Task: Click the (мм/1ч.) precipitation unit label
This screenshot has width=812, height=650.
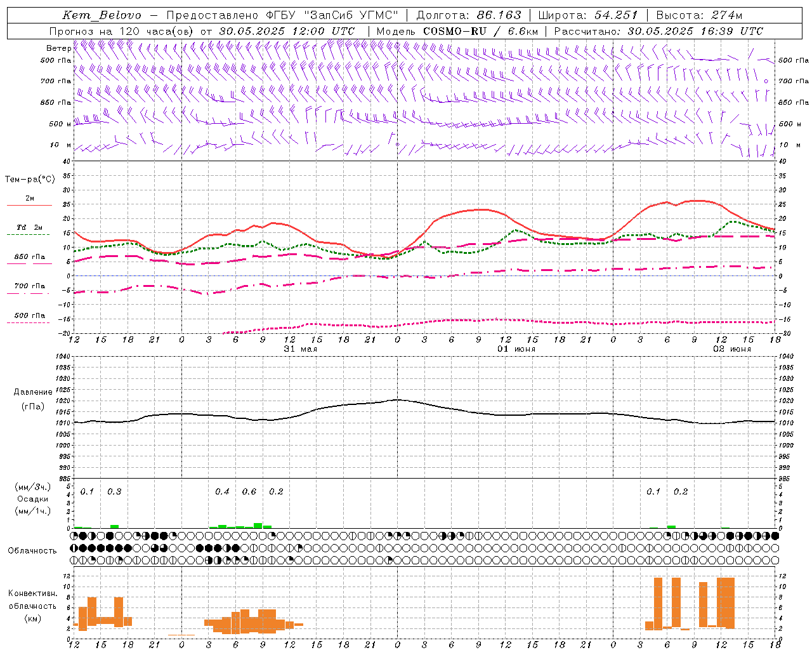Action: pos(32,511)
